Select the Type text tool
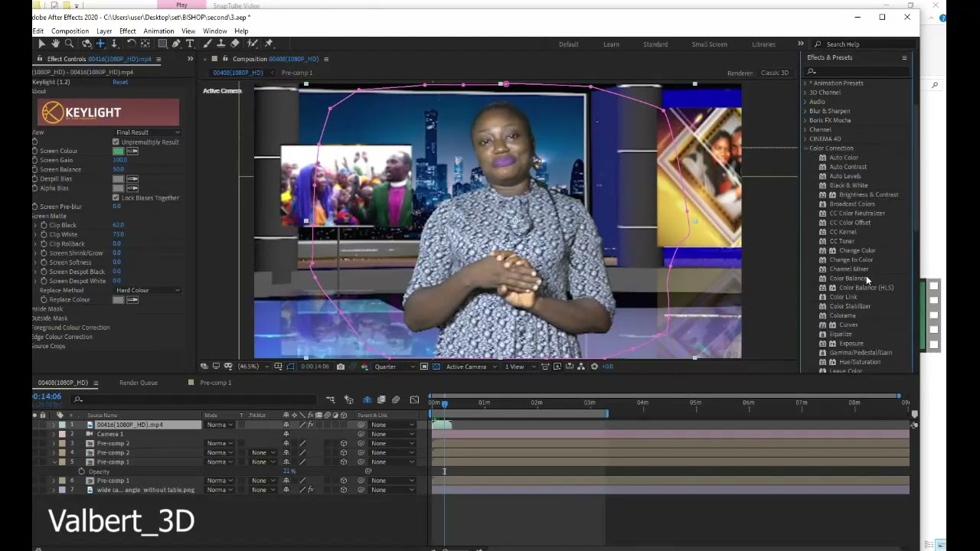The height and width of the screenshot is (551, 980). (190, 44)
